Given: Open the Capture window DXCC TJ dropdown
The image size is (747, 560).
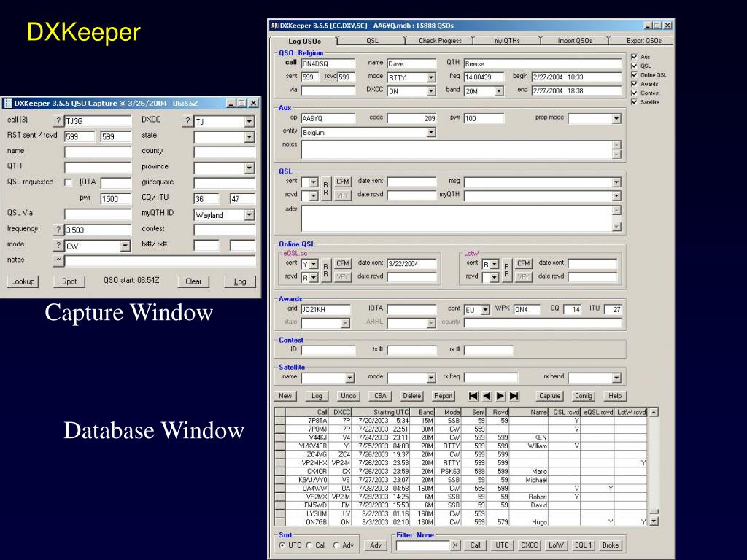Looking at the screenshot, I should (x=249, y=122).
